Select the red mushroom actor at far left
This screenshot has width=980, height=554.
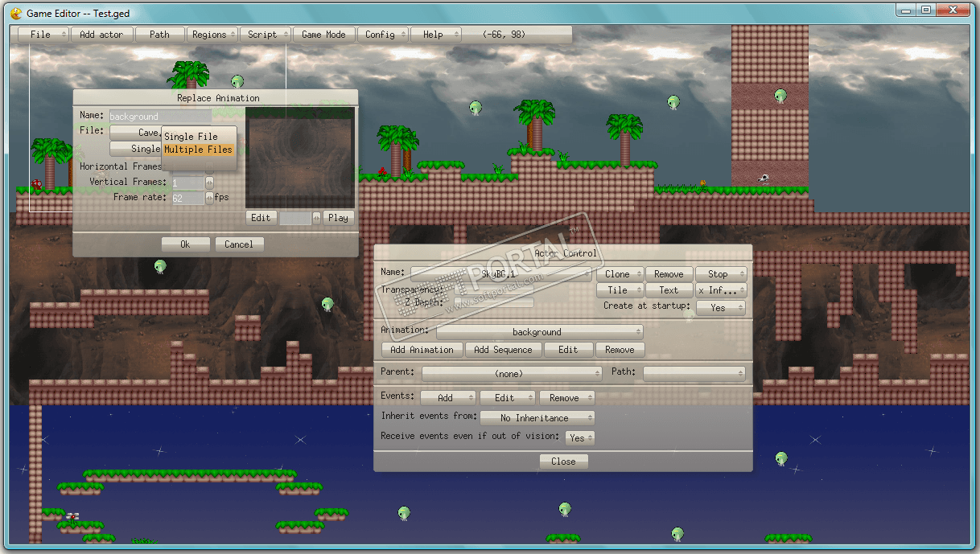point(37,184)
